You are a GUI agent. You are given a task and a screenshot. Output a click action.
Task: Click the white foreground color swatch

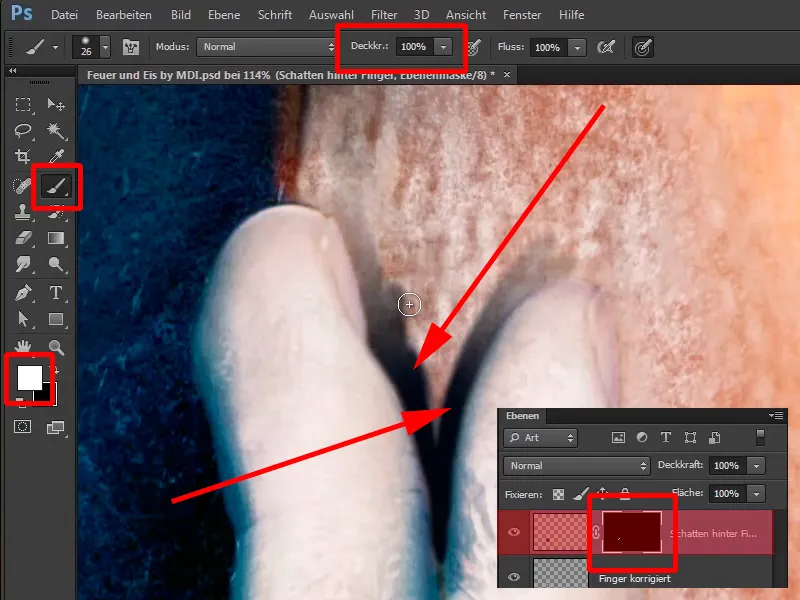28,377
